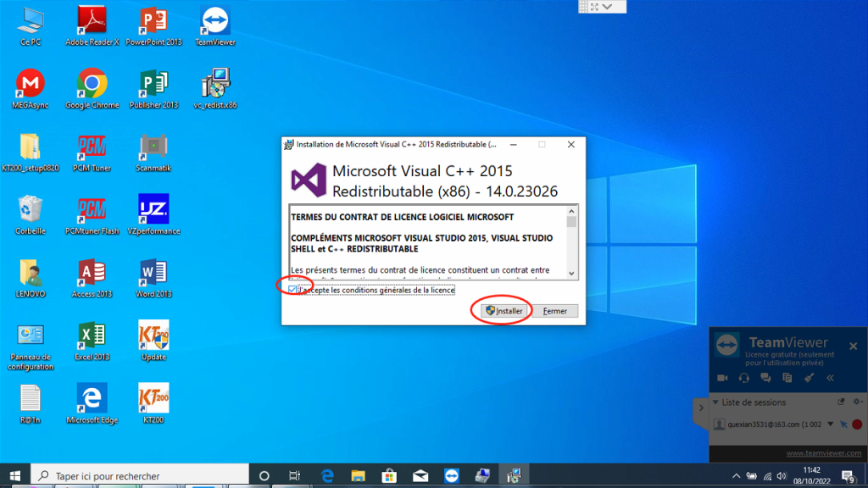Select Microsoft Edge desktop shortcut
868x488 pixels.
tap(92, 404)
